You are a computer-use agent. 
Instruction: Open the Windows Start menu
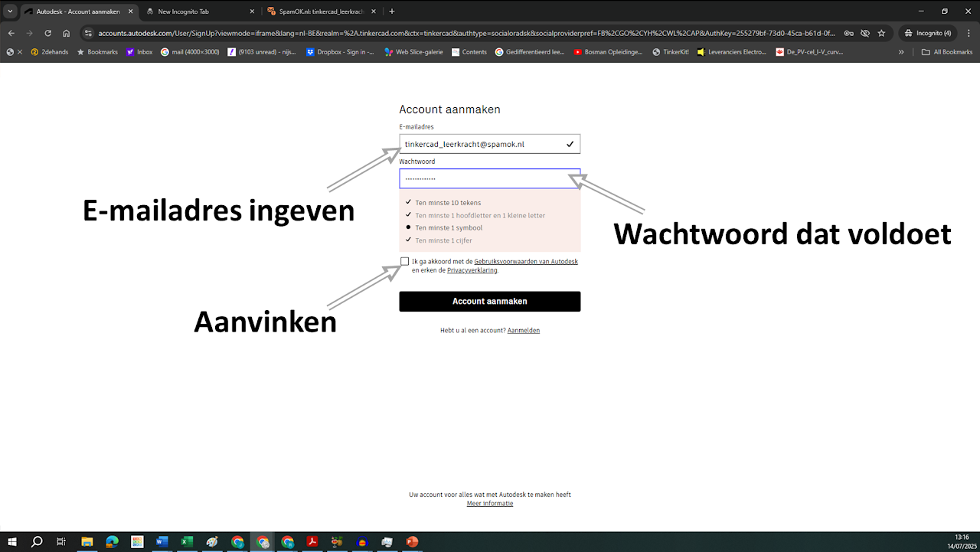pyautogui.click(x=12, y=541)
